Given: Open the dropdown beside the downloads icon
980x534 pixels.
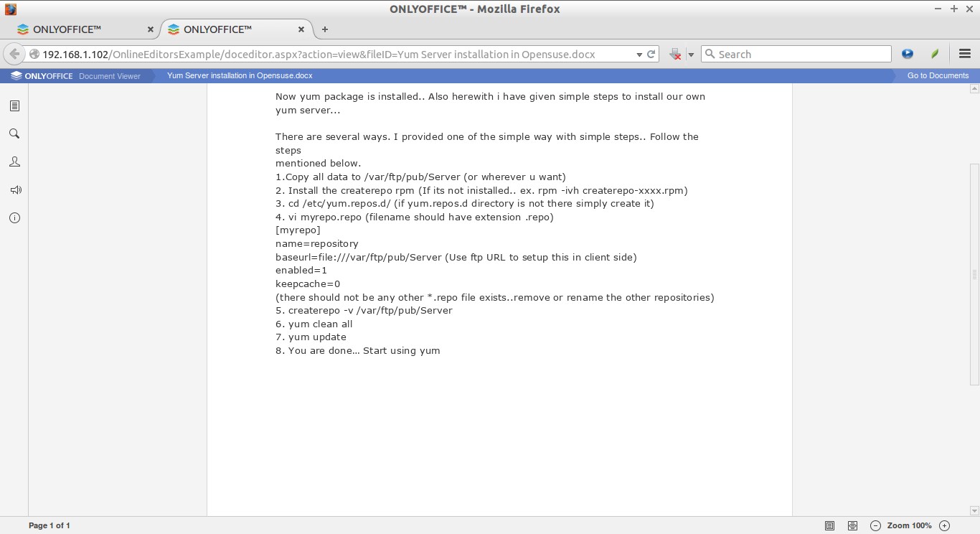Looking at the screenshot, I should [691, 55].
